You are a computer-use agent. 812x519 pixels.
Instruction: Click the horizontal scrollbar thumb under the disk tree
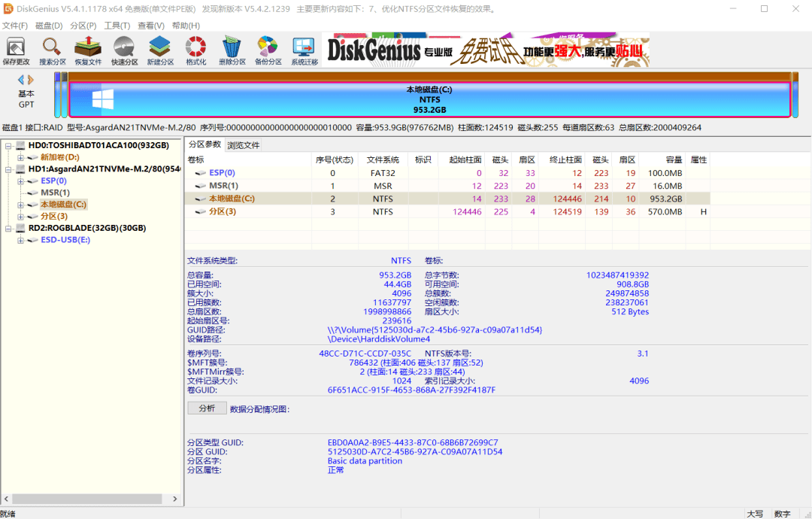[87, 499]
